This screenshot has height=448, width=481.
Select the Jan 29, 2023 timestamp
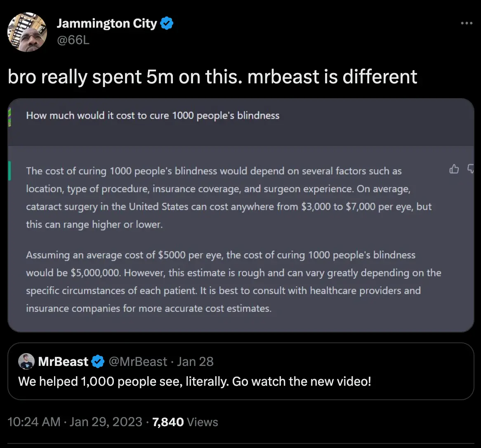(106, 422)
